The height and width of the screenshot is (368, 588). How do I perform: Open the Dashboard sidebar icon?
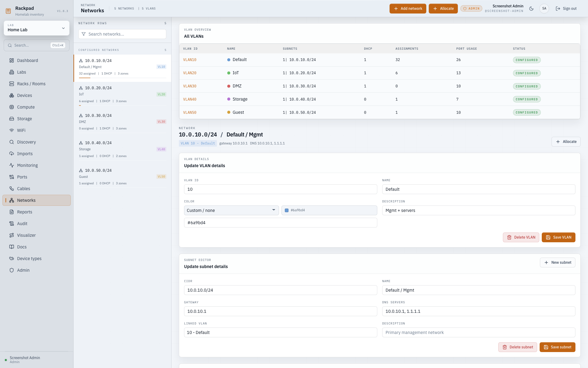(12, 60)
